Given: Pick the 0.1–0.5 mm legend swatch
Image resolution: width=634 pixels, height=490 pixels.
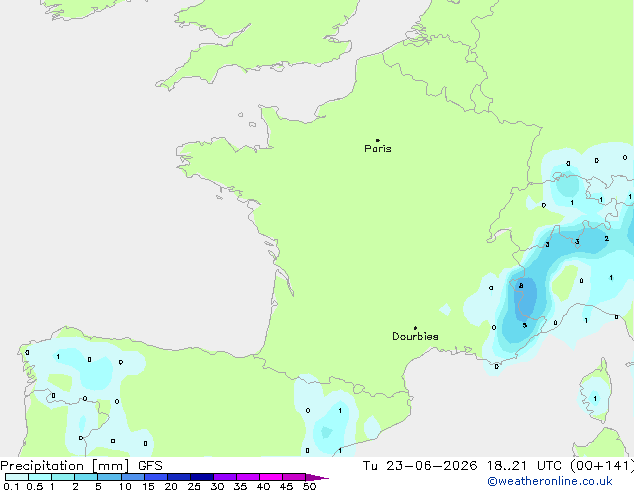Looking at the screenshot, I should click(17, 477).
